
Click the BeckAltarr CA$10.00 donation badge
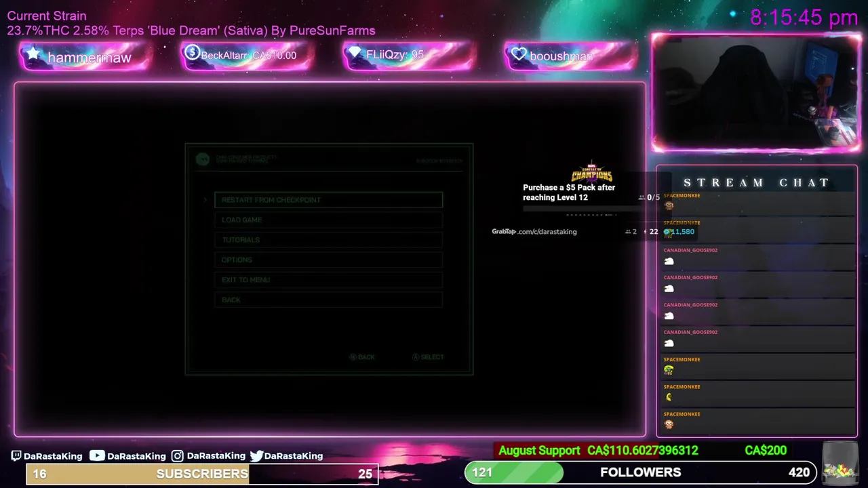click(x=248, y=56)
